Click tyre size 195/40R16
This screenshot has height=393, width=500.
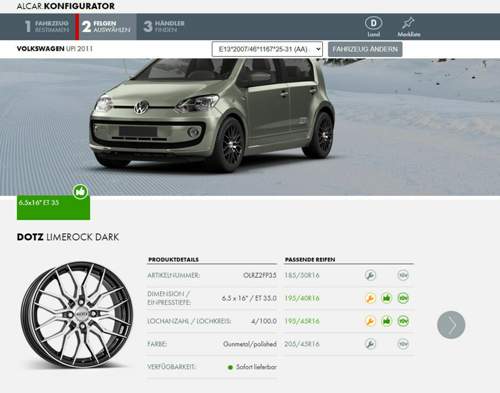pos(302,298)
